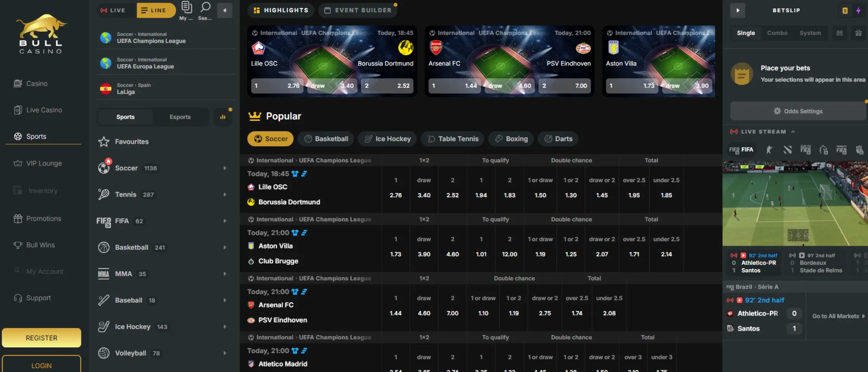This screenshot has height=372, width=868.
Task: Open Odds Settings
Action: tap(798, 111)
